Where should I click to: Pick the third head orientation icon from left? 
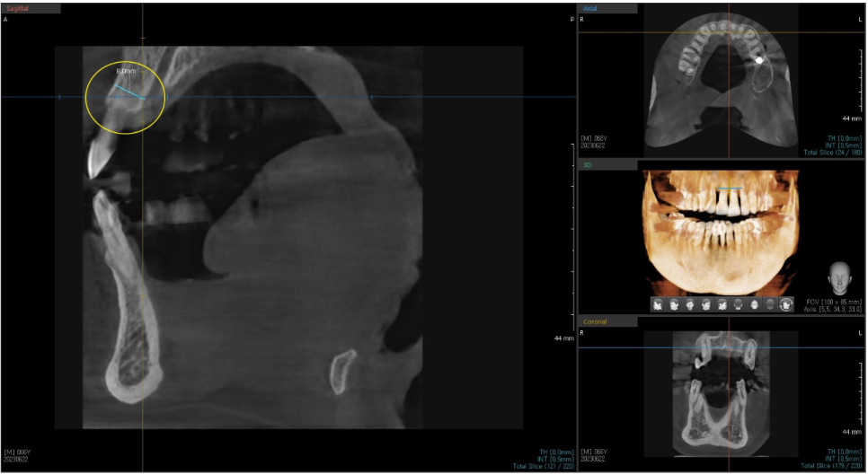click(690, 304)
